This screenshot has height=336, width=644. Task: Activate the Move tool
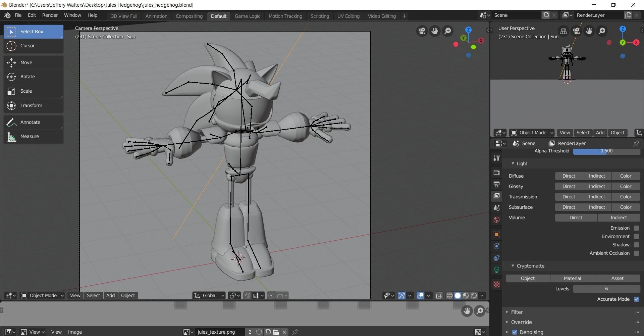(34, 62)
